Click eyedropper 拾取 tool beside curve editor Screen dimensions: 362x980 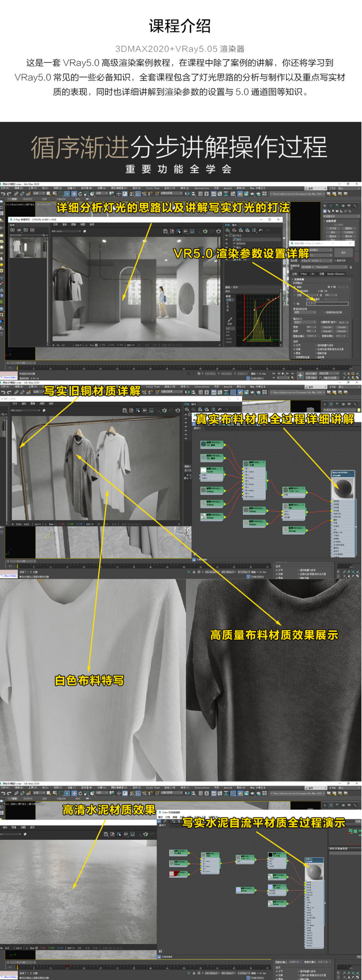(230, 320)
